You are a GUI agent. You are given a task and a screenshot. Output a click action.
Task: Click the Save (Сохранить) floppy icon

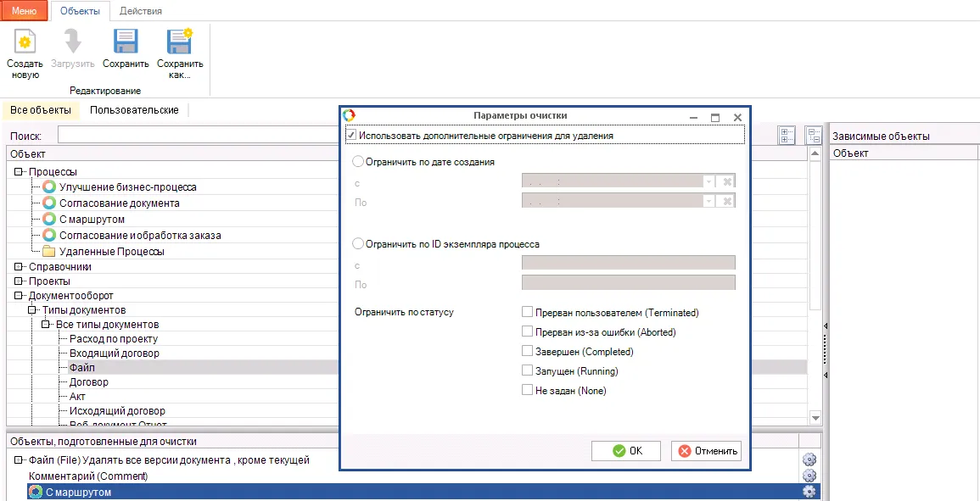coord(126,44)
